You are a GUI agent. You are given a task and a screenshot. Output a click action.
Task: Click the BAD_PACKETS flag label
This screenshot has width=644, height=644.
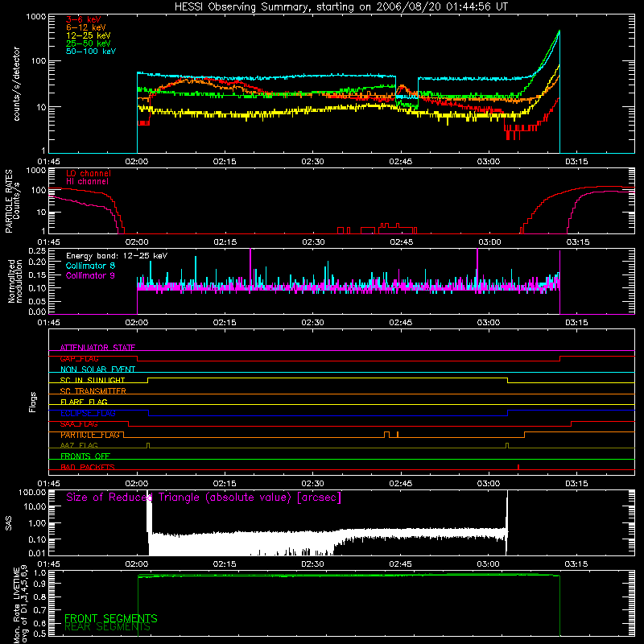coord(88,467)
